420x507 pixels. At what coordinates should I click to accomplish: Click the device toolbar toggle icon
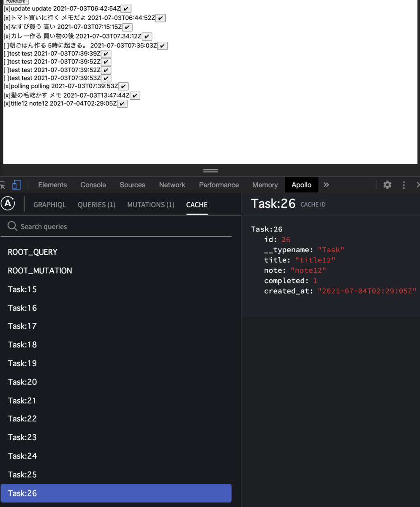point(16,185)
